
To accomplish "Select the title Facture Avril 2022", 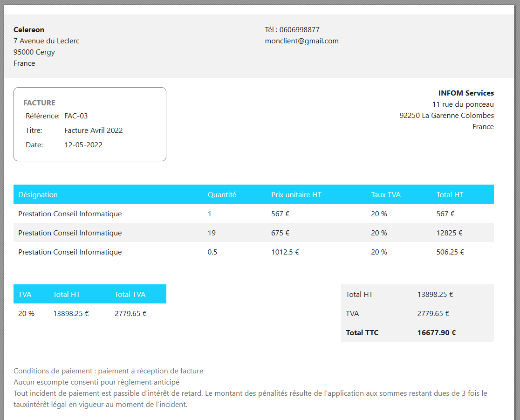I will pyautogui.click(x=93, y=131).
